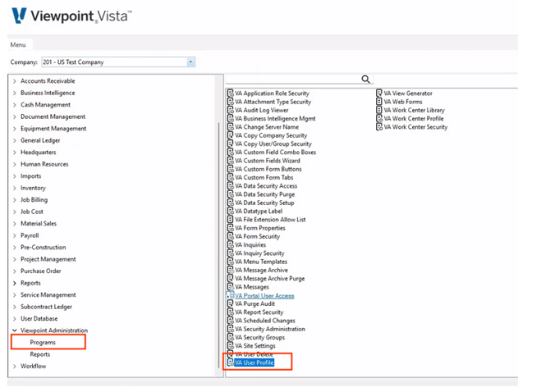Click the VA Data Security Purge icon
The image size is (550, 392).
231,194
